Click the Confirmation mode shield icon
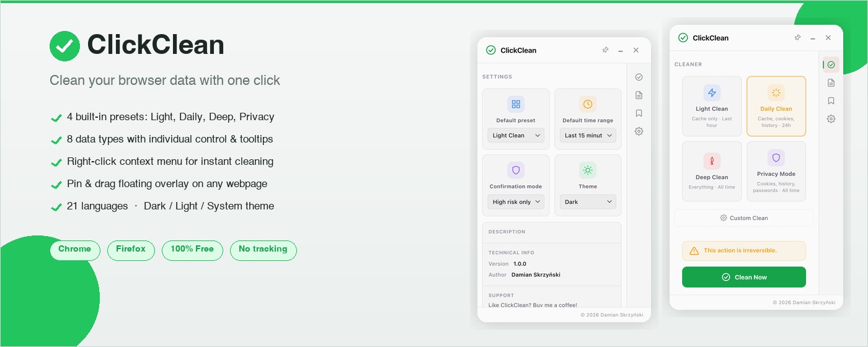The width and height of the screenshot is (868, 347). (516, 170)
